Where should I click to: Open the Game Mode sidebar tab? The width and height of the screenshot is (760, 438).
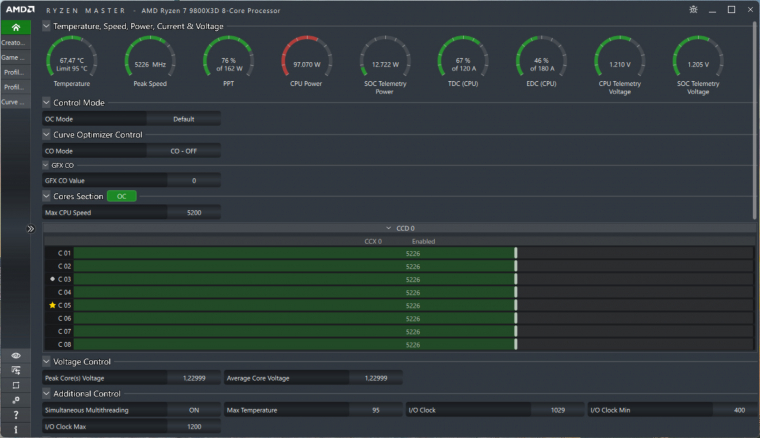(x=16, y=58)
